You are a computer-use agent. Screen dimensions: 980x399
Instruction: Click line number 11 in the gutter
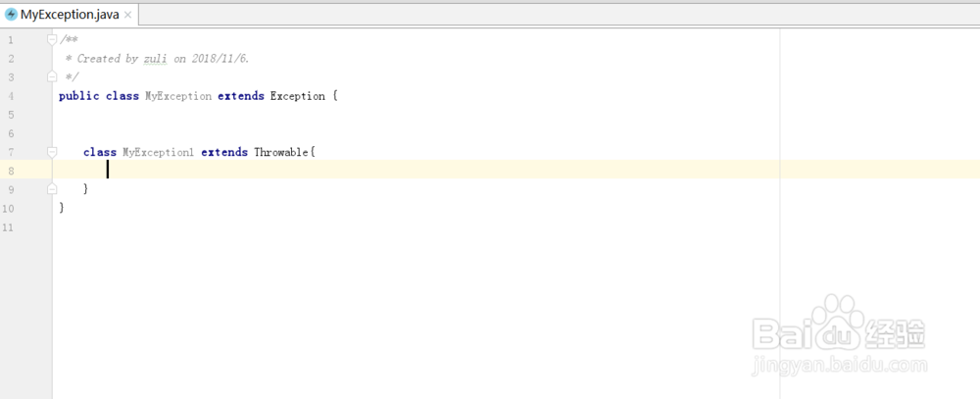pyautogui.click(x=9, y=227)
